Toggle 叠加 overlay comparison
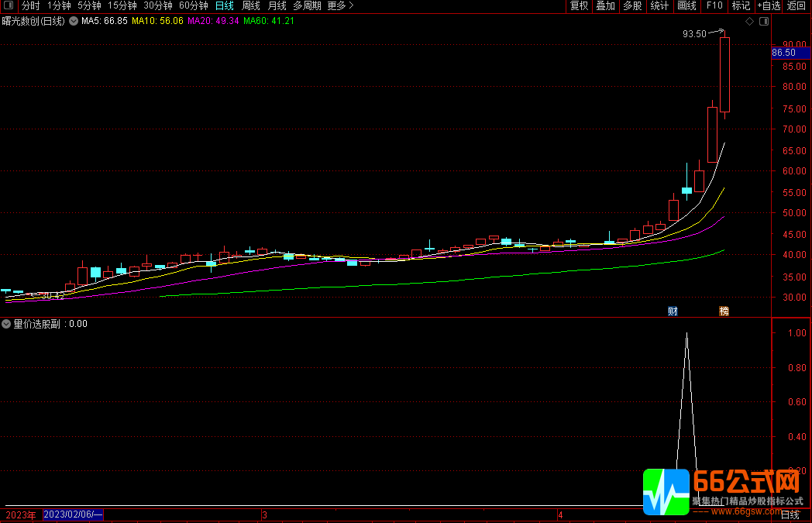 [x=605, y=5]
